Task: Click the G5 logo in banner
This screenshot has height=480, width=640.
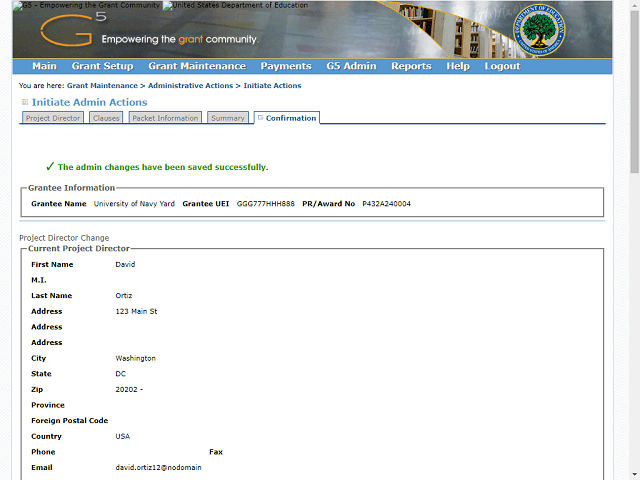Action: [x=73, y=30]
